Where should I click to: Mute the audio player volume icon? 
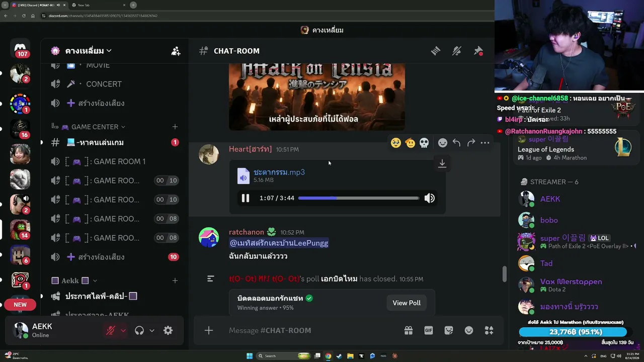(430, 198)
